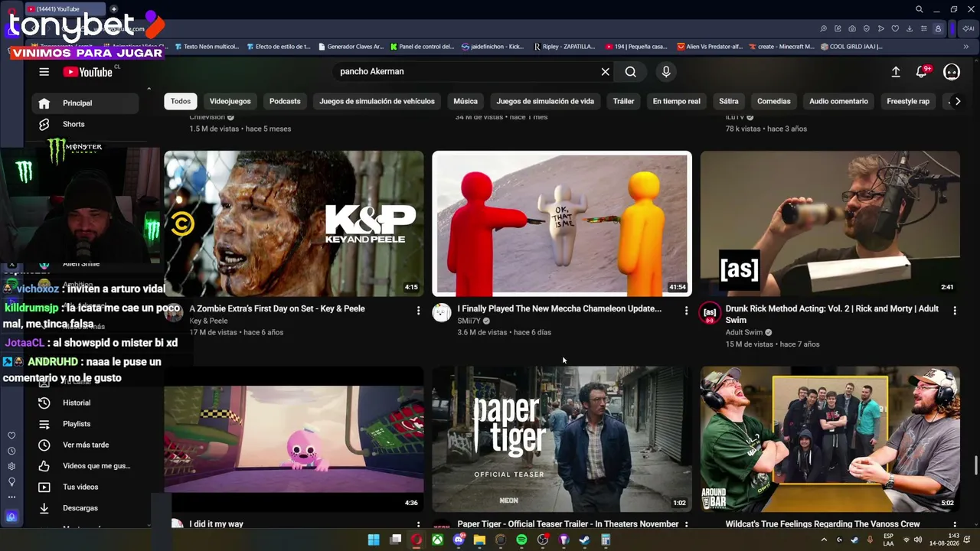
Task: Open bookmark 'Generador Claves Ar...'
Action: coord(350,47)
